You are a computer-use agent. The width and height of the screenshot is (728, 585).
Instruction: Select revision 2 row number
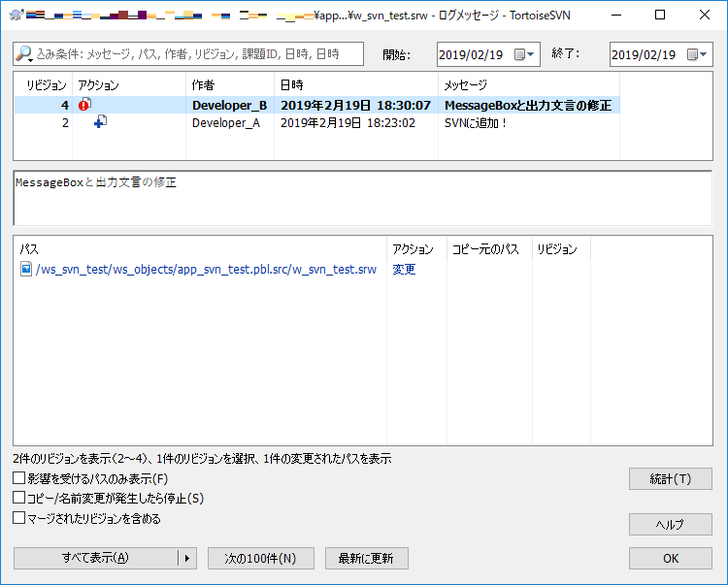click(65, 123)
